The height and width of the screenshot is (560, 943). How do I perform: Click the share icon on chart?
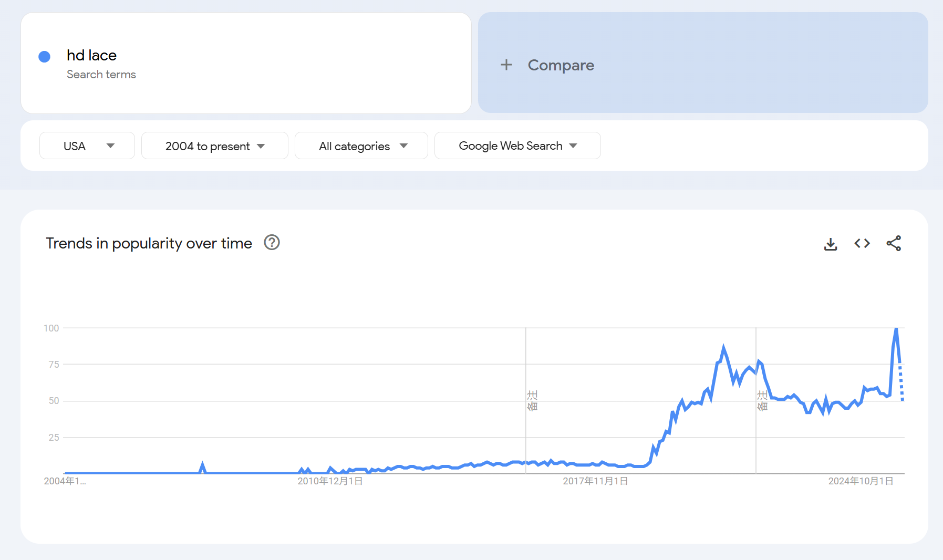click(894, 243)
